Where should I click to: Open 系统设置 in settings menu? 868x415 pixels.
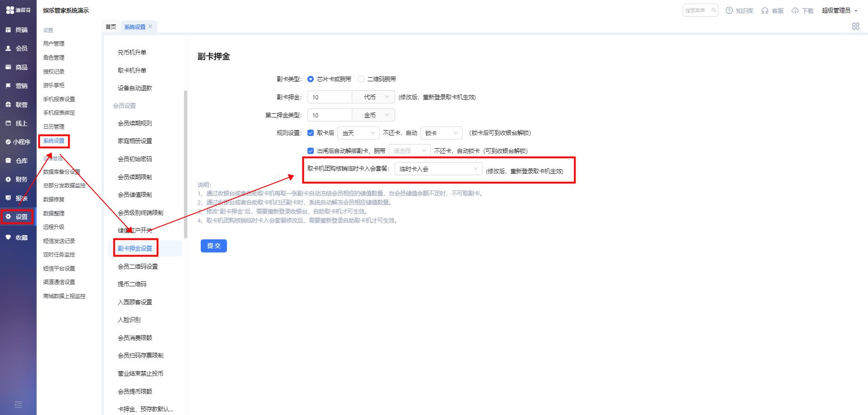[54, 141]
